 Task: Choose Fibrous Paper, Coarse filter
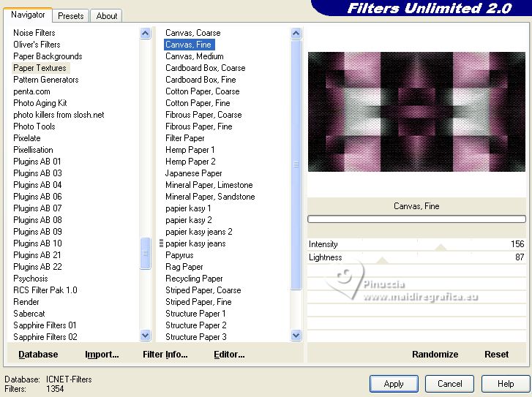(x=203, y=115)
